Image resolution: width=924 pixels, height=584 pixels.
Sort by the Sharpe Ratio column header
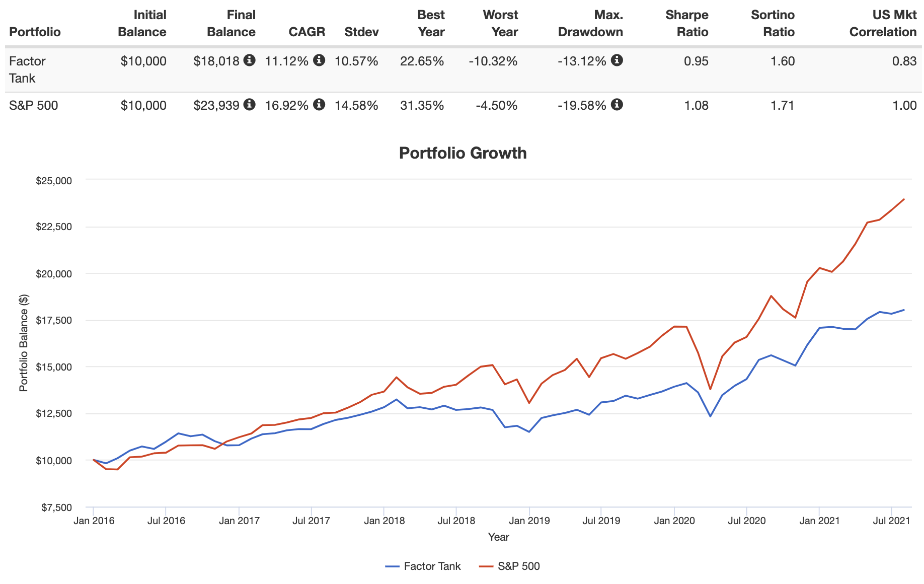coord(687,23)
